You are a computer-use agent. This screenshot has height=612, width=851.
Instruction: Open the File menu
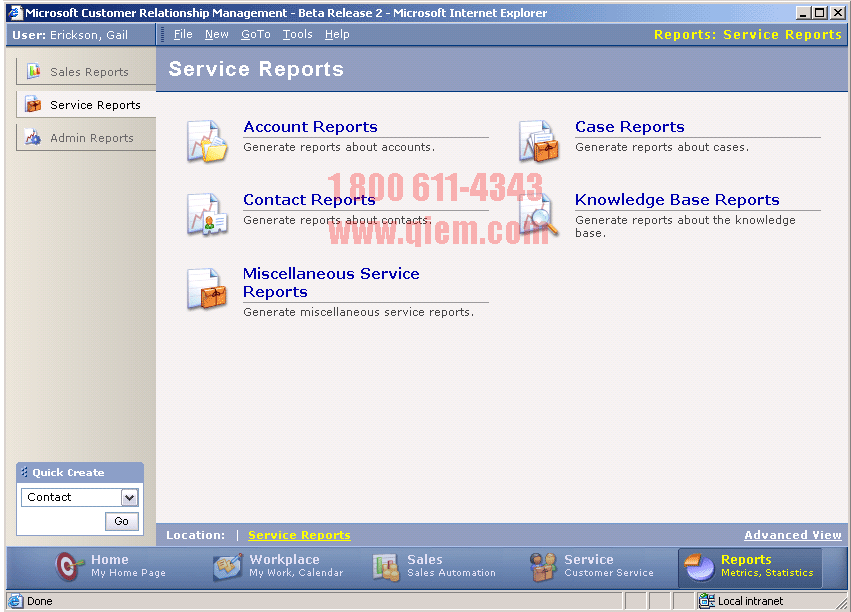coord(183,34)
